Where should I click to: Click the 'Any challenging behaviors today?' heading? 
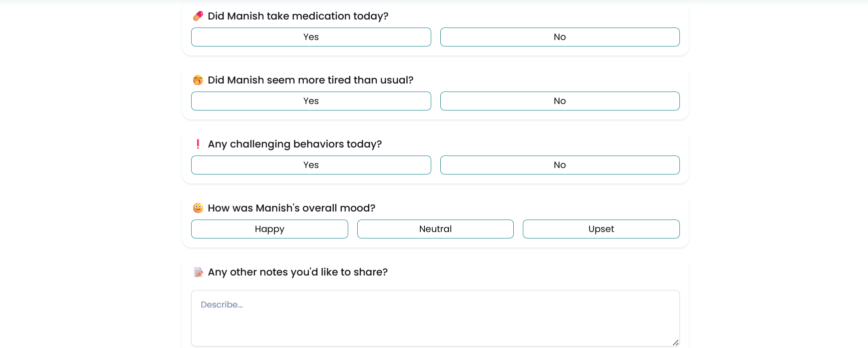(295, 144)
